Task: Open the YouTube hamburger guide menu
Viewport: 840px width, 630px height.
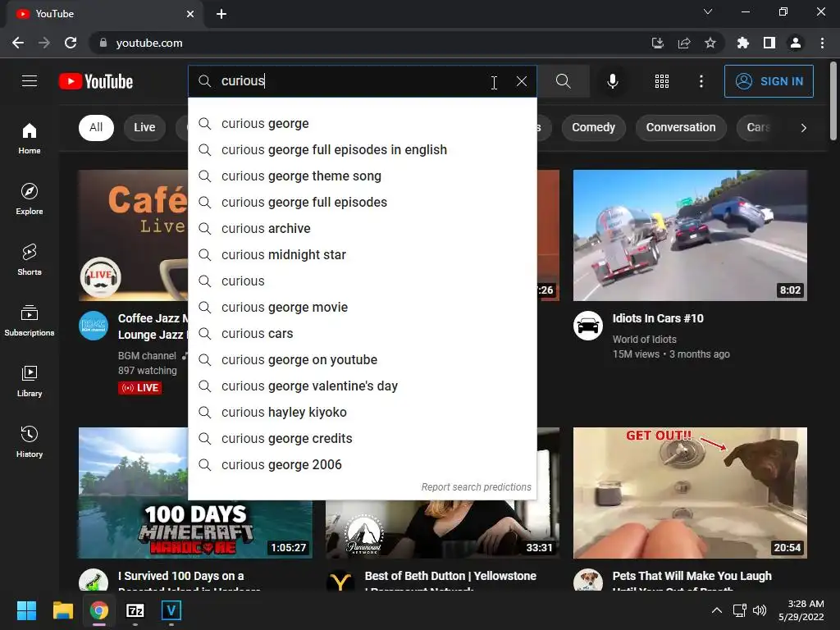Action: (x=30, y=81)
